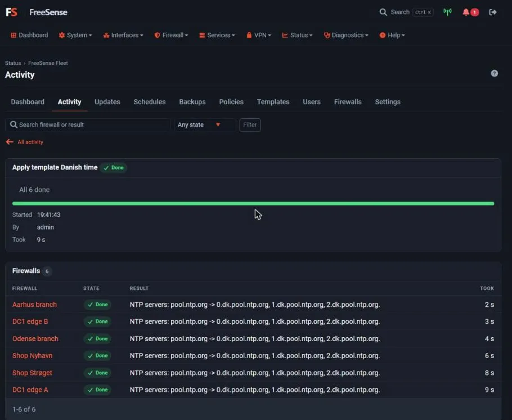Open notifications bell with red badge
The height and width of the screenshot is (420, 512).
pos(470,12)
